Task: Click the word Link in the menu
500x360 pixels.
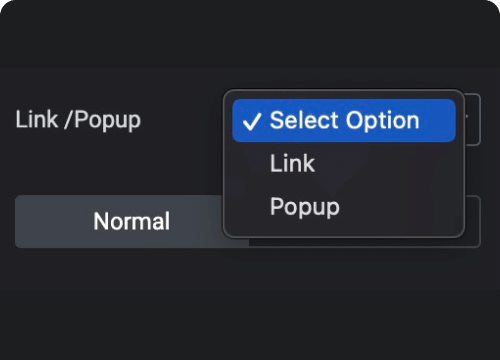Action: (292, 163)
